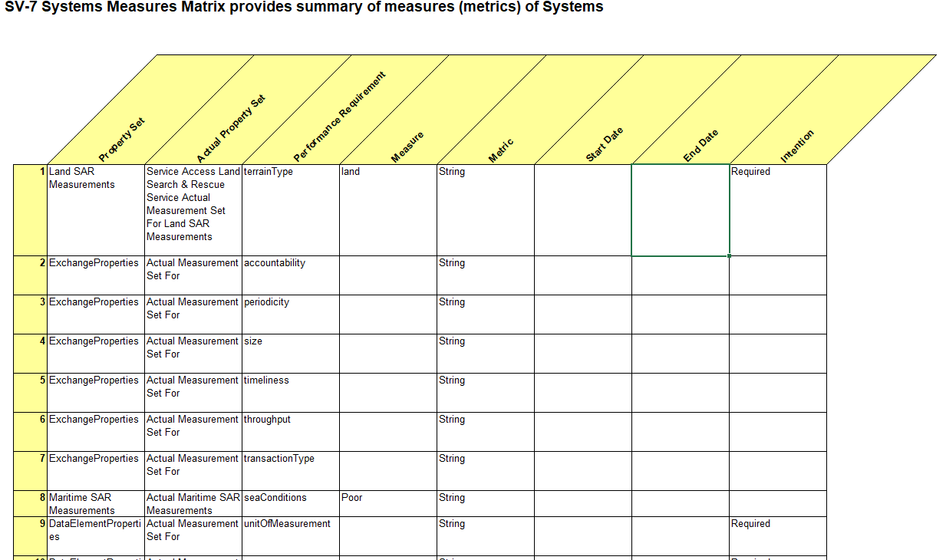Click Actual Measurement Set For beside size
Screen dimensions: 946x560
click(x=193, y=354)
